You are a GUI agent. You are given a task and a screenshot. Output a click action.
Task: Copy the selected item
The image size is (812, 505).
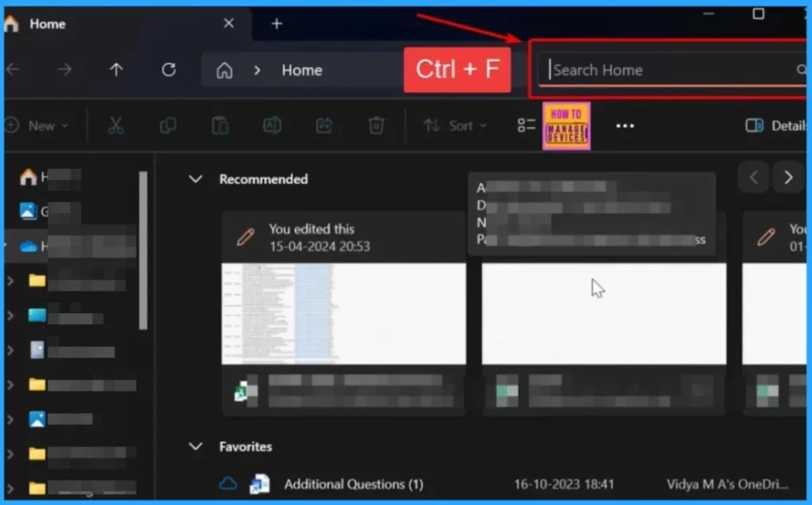[168, 126]
